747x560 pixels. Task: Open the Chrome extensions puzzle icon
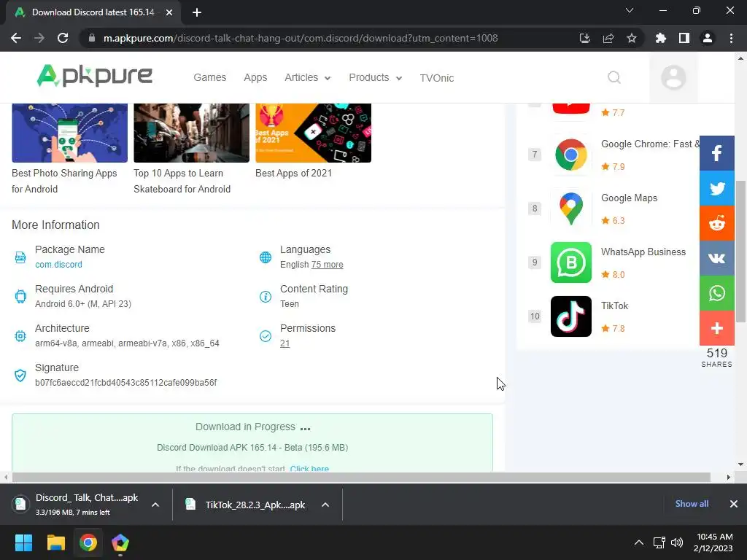coord(661,38)
